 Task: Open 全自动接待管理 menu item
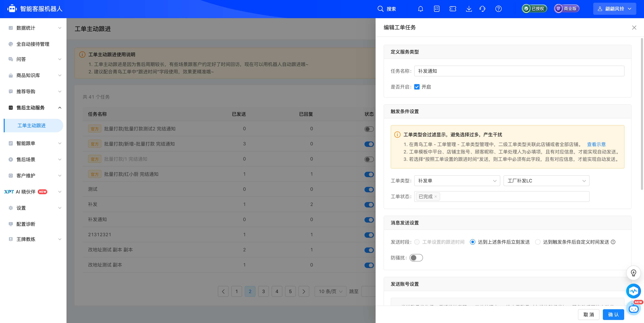(x=33, y=44)
